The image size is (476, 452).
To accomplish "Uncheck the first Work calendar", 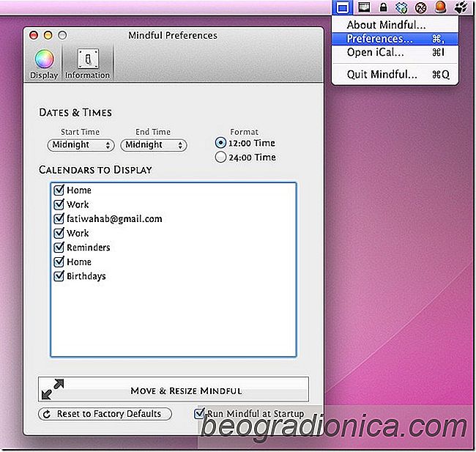I will click(59, 204).
